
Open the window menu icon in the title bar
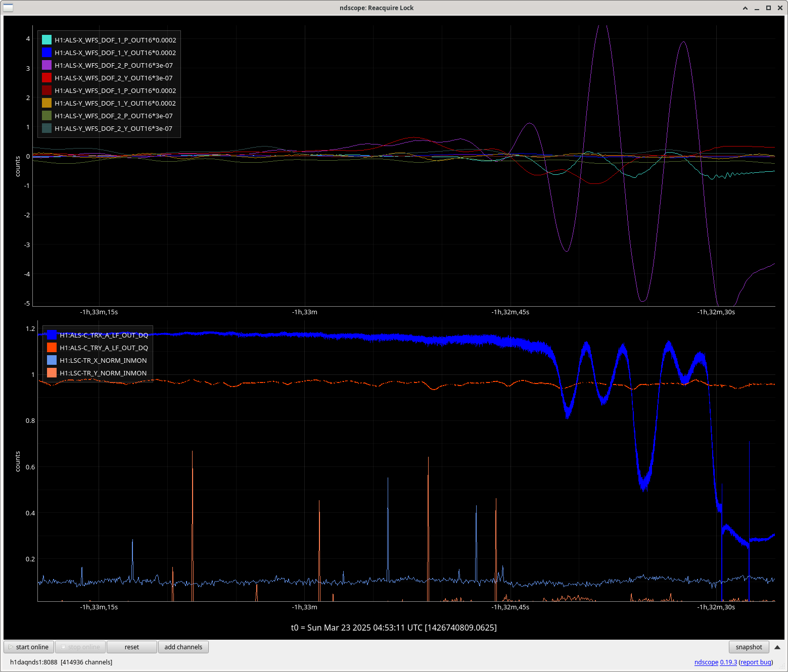click(8, 8)
